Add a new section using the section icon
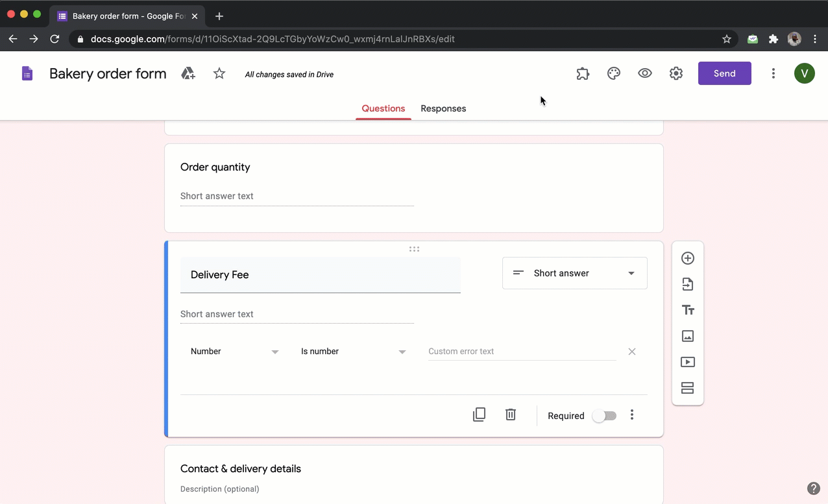828x504 pixels. click(687, 388)
